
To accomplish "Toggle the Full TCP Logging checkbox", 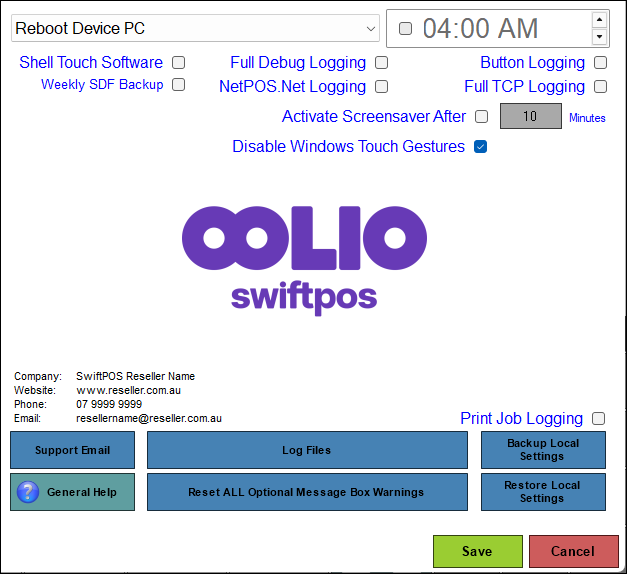I will 600,86.
